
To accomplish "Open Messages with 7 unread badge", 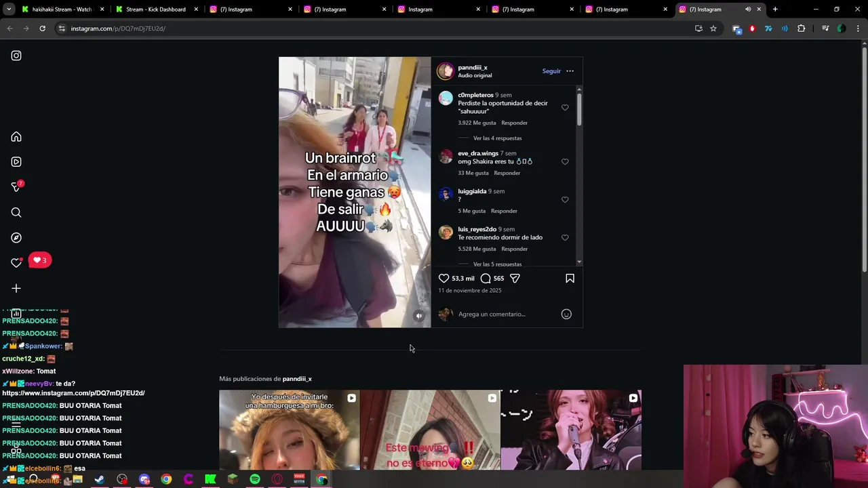I will [x=17, y=186].
